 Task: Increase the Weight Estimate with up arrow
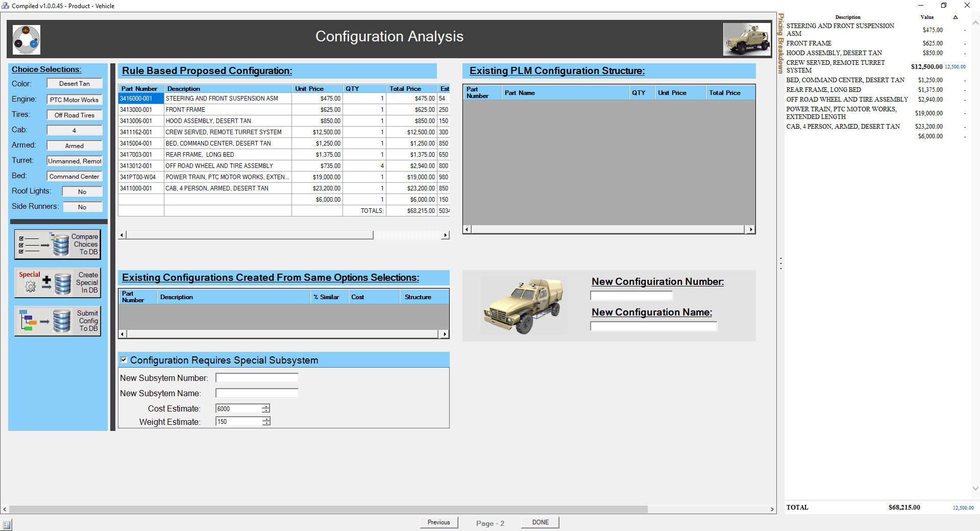(266, 419)
